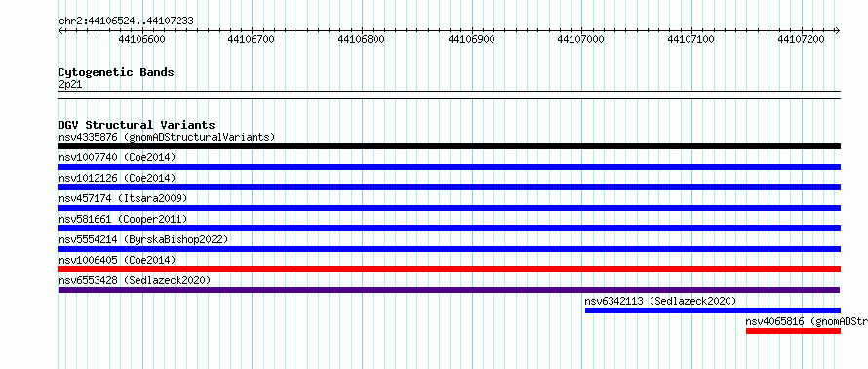Click the right arrow of the ruler

click(x=838, y=31)
